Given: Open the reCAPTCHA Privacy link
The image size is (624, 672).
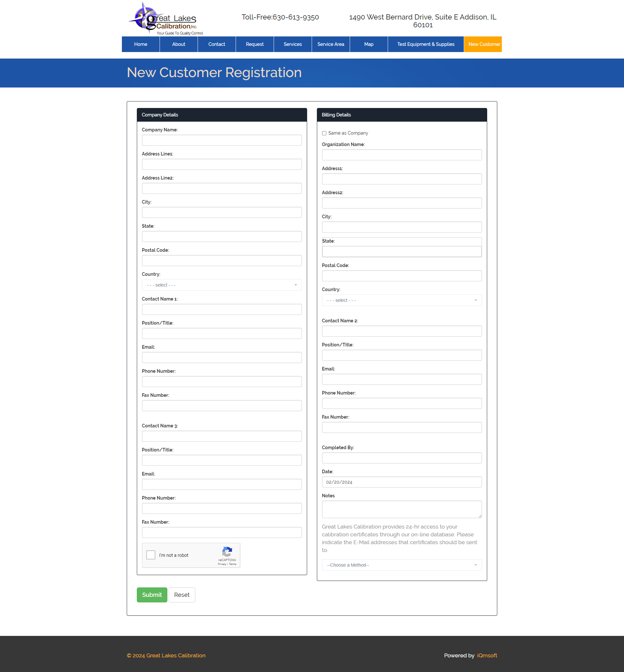Looking at the screenshot, I should pyautogui.click(x=222, y=564).
